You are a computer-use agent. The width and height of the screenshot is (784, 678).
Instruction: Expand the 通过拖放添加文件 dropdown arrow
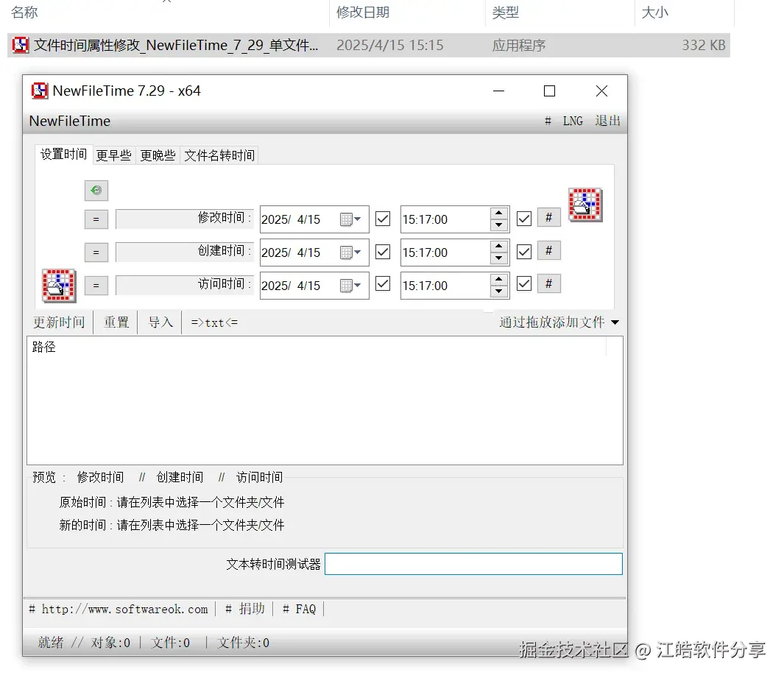(615, 322)
